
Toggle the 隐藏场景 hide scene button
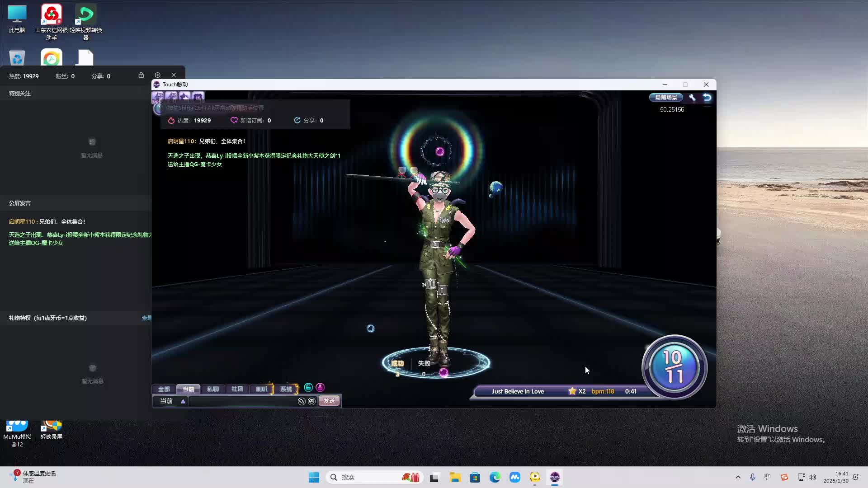tap(666, 97)
